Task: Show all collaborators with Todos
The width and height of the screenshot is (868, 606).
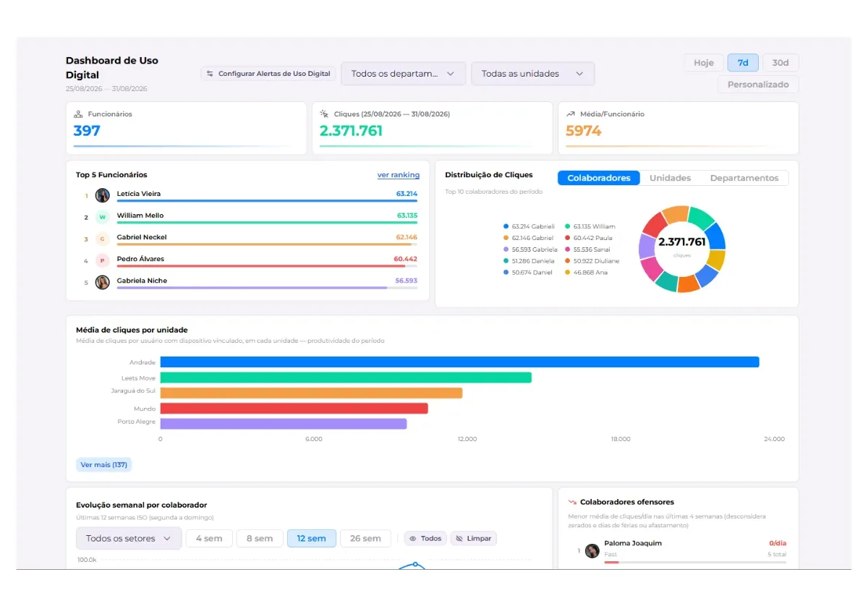Action: [x=425, y=539]
